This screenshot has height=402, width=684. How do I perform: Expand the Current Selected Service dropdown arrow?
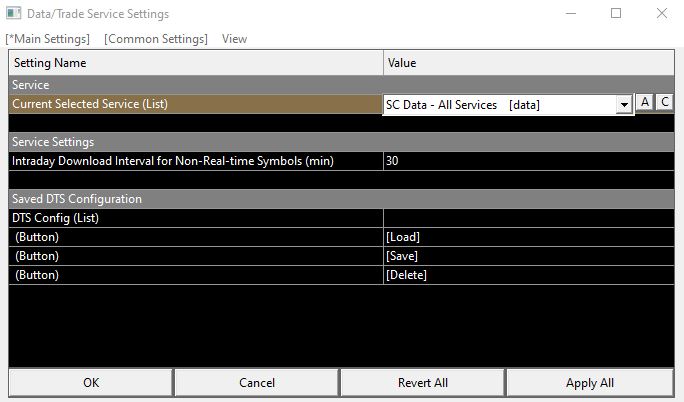tap(624, 105)
